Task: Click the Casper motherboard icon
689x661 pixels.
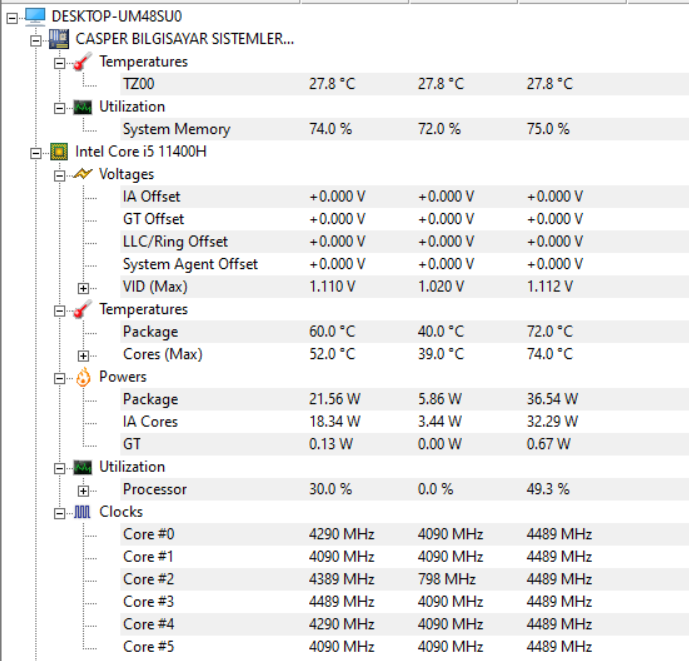Action: [60, 39]
